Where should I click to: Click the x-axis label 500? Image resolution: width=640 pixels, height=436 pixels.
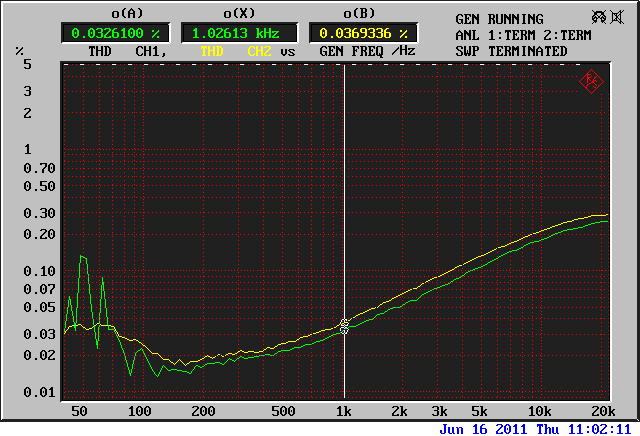point(283,411)
